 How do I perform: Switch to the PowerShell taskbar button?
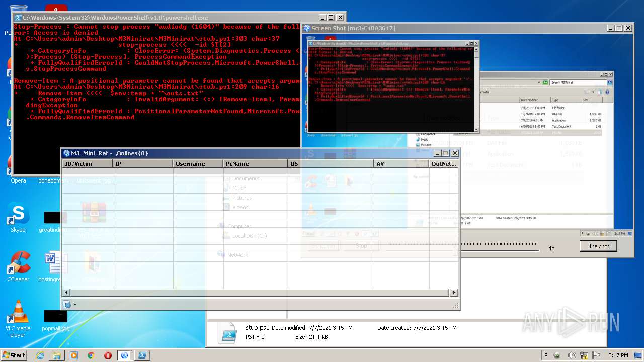142,355
